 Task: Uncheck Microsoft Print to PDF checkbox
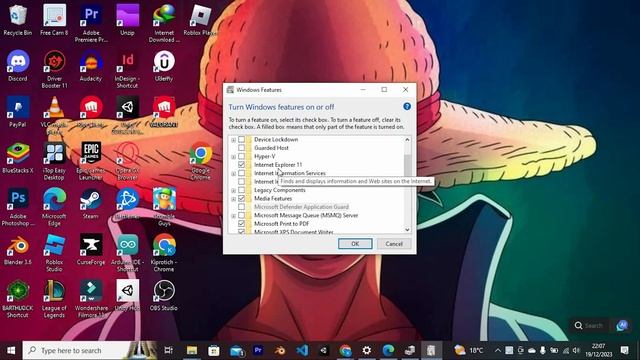pos(242,224)
